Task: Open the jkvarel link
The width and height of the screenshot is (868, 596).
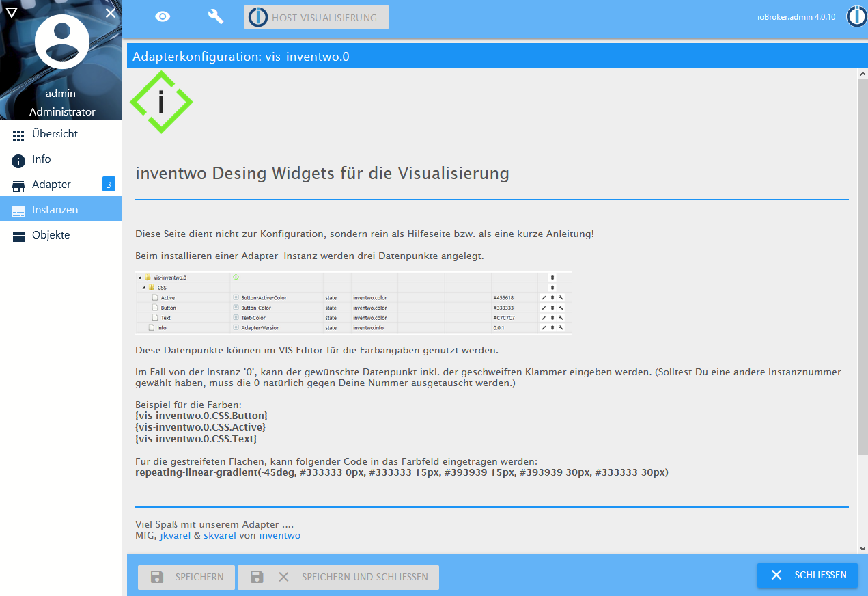Action: (175, 536)
